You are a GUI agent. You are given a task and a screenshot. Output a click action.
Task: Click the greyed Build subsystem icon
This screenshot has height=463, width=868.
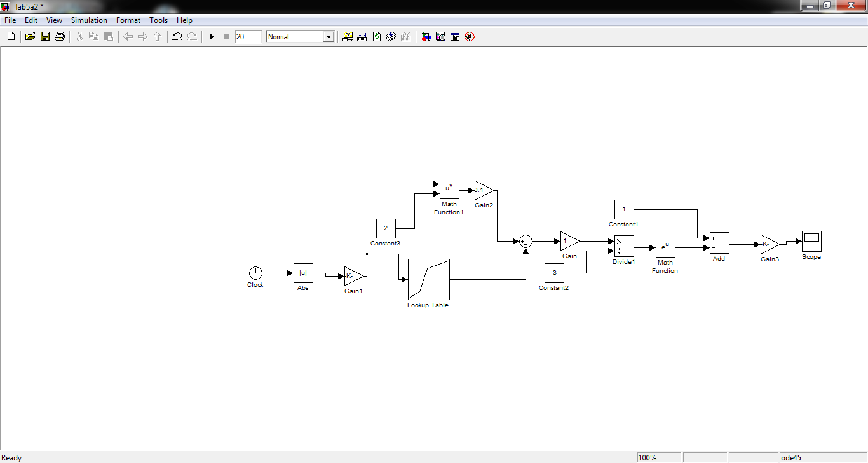coord(406,37)
